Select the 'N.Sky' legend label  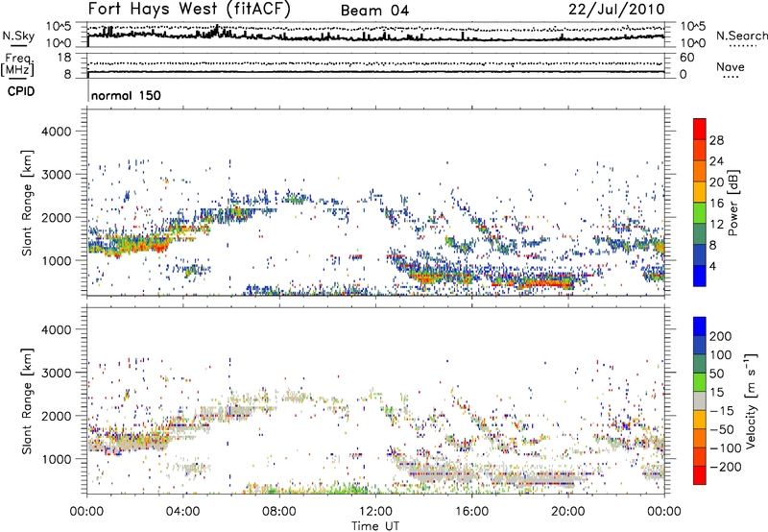[x=18, y=36]
